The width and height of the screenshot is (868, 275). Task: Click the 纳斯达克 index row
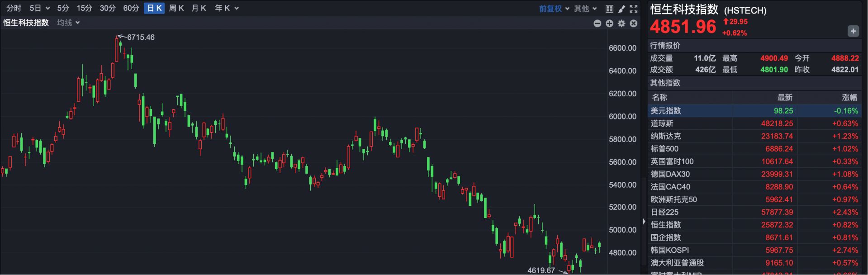pos(754,136)
